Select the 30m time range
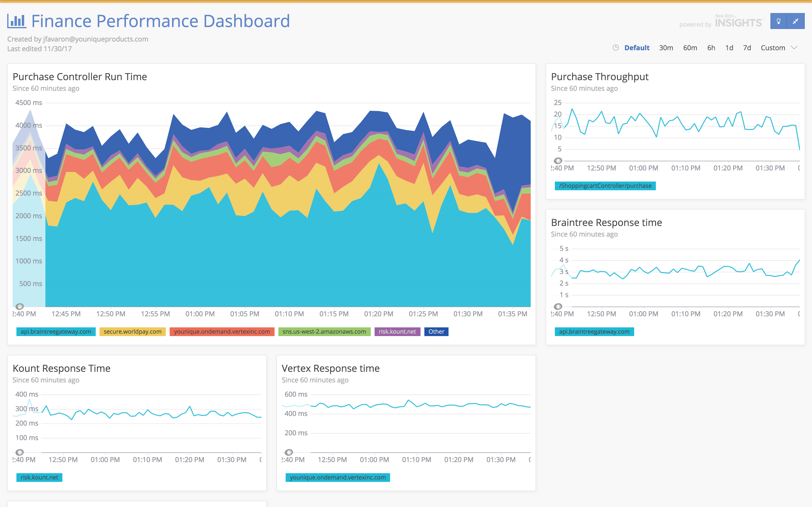Screen dimensions: 812x507 point(666,48)
